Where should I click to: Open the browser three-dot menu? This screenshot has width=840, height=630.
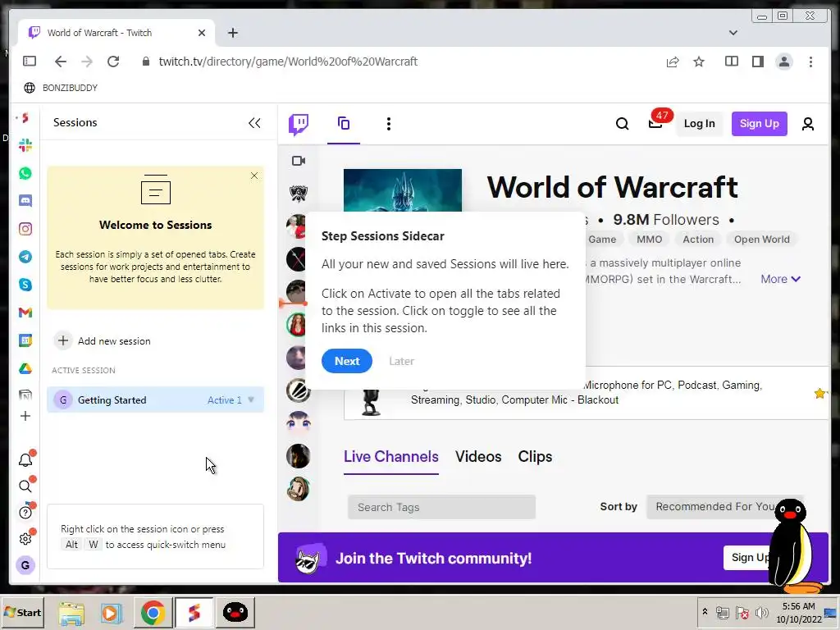tap(810, 62)
